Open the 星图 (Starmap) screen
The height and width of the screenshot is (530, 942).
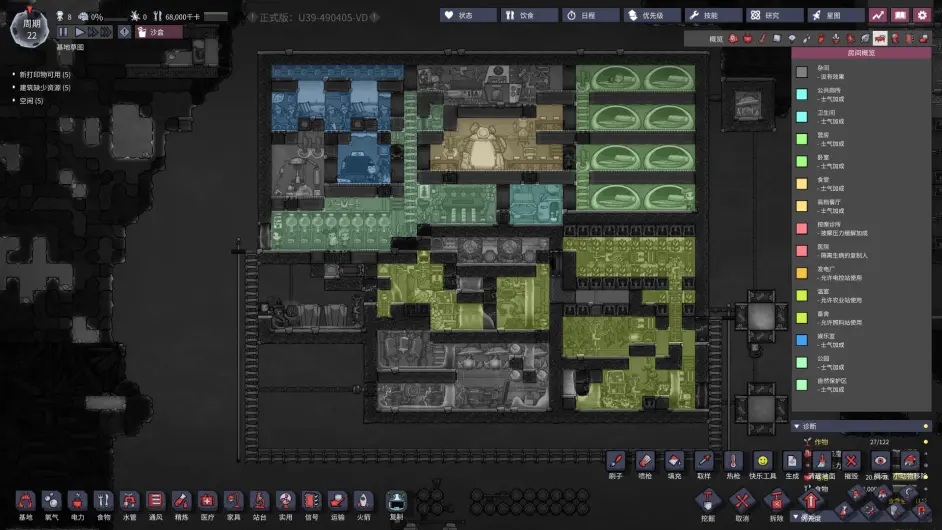coord(836,15)
